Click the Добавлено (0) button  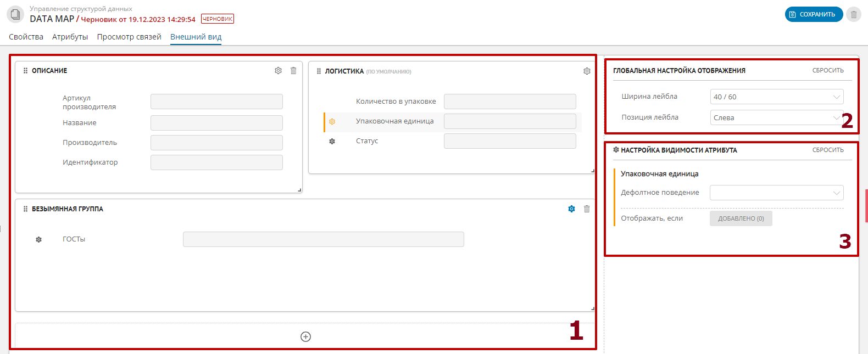click(741, 218)
